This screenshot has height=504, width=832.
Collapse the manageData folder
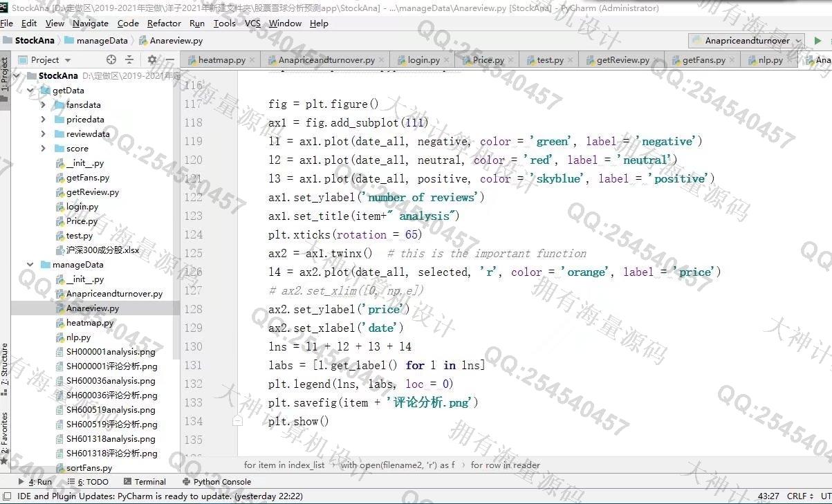click(30, 264)
